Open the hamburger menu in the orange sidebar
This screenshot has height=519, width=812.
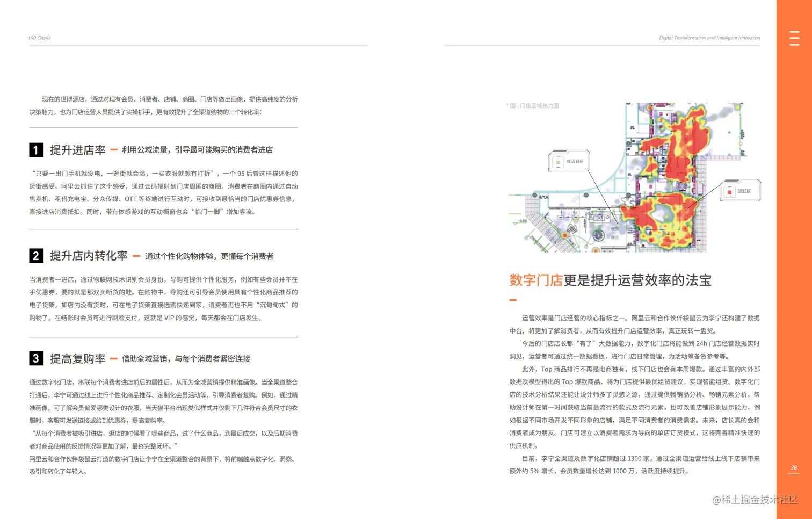tap(794, 38)
